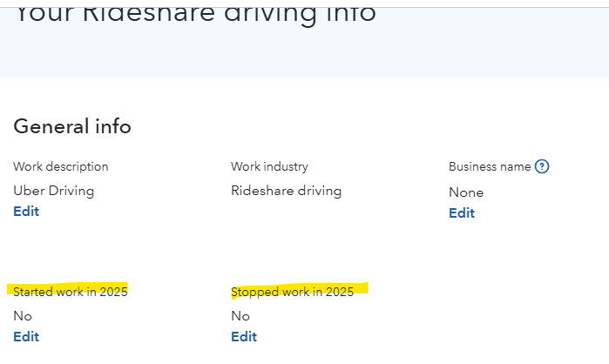Select the Work industry label

(x=269, y=166)
